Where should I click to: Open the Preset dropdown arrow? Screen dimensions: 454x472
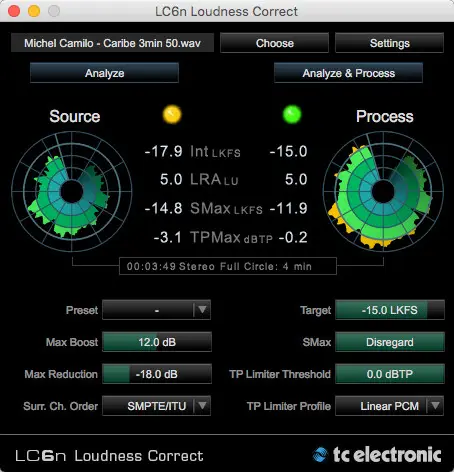(x=202, y=310)
